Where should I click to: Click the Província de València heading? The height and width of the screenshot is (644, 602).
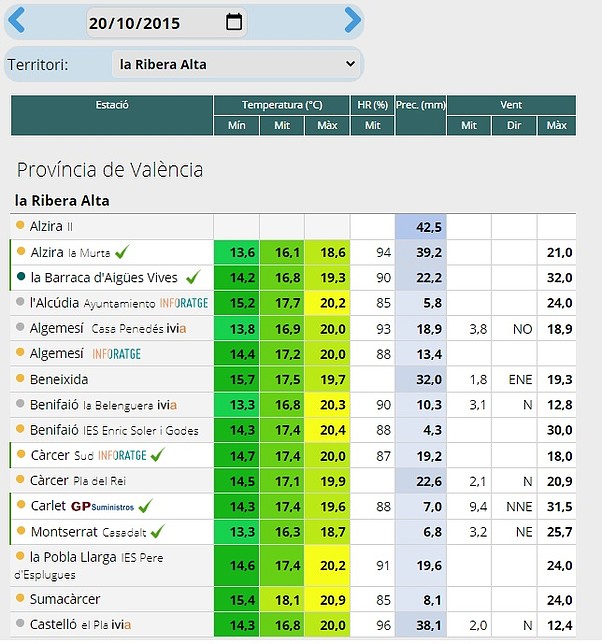tap(110, 170)
